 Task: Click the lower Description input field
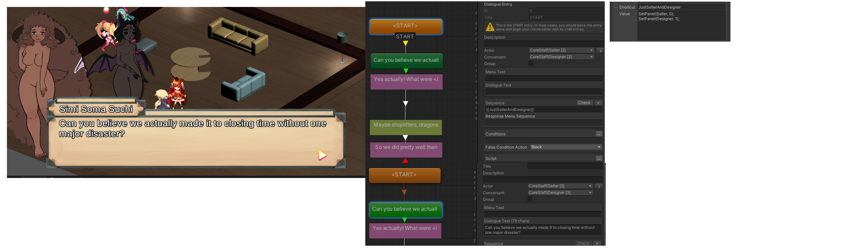click(542, 180)
